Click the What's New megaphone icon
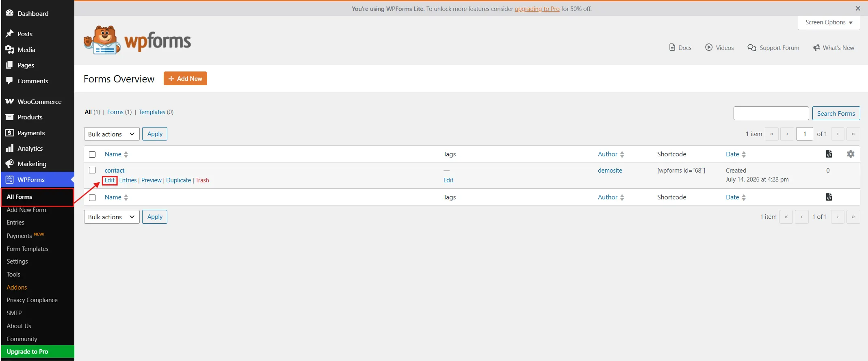 816,48
